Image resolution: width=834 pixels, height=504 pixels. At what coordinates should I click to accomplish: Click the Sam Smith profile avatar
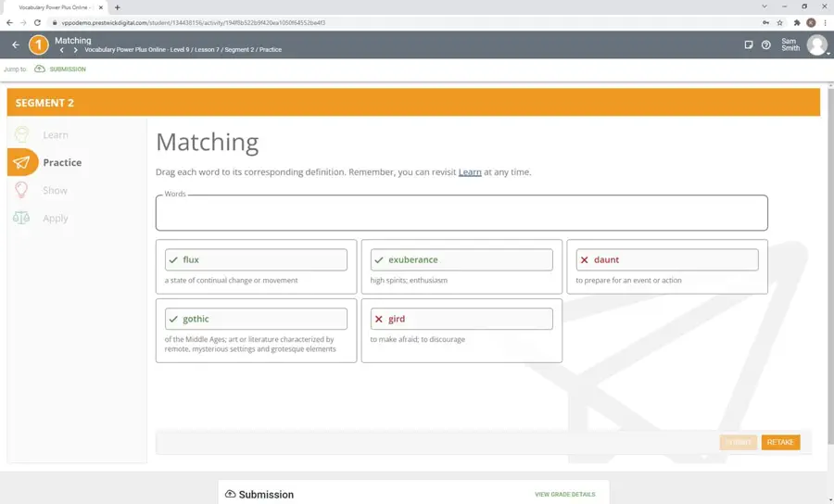tap(816, 44)
